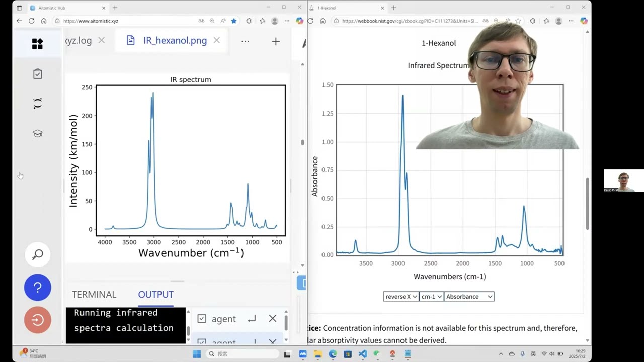
Task: Open Copilot in the left browser window
Action: [300, 21]
